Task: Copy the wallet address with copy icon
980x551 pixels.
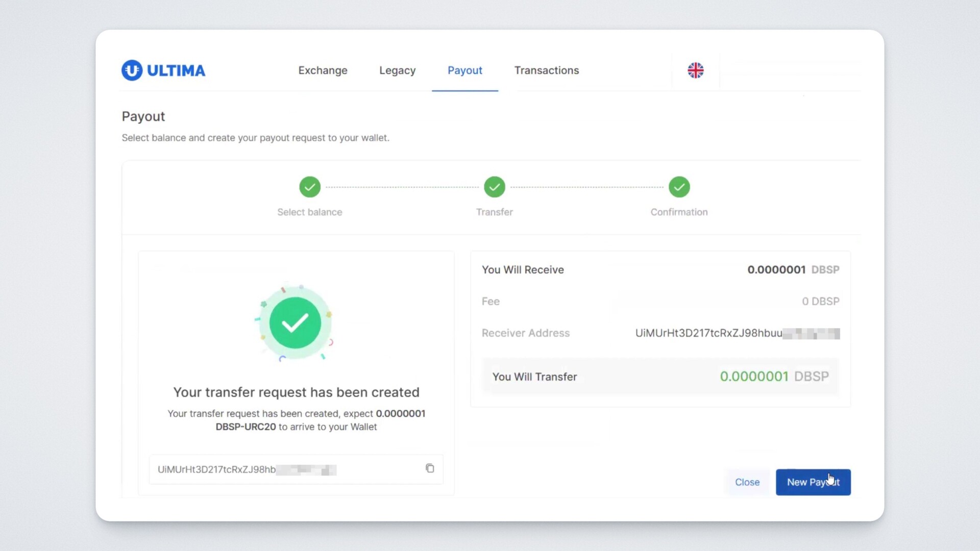Action: coord(430,468)
